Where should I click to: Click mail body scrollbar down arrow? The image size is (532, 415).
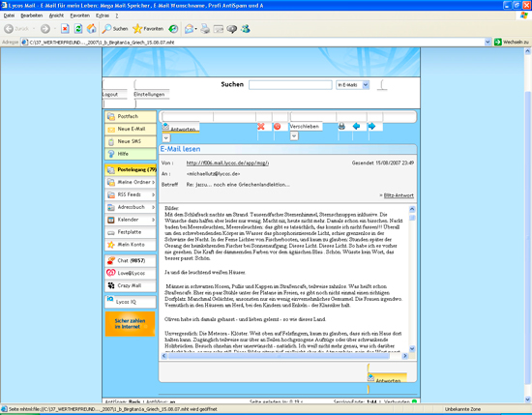pos(412,349)
